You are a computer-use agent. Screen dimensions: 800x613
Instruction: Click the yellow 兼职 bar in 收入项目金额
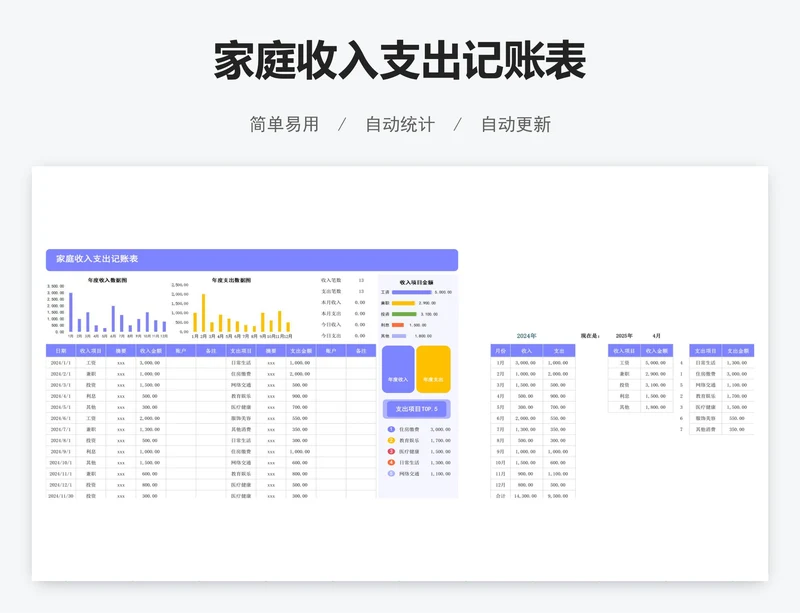[404, 303]
